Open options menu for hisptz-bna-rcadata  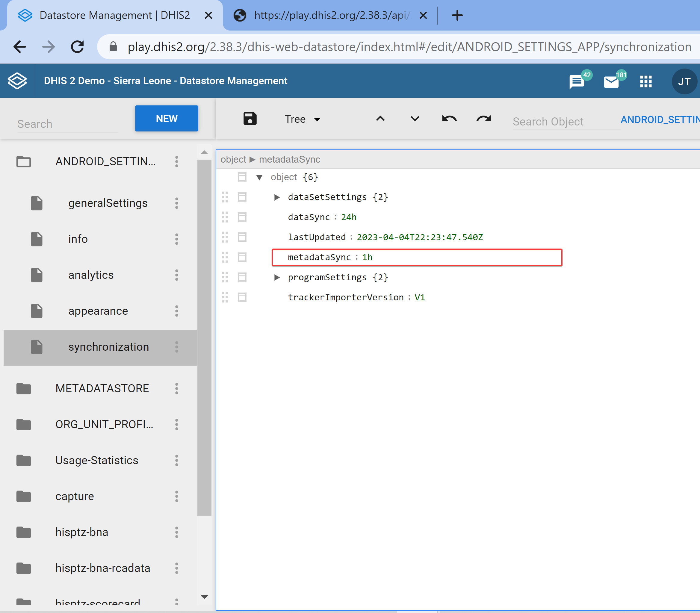point(176,568)
